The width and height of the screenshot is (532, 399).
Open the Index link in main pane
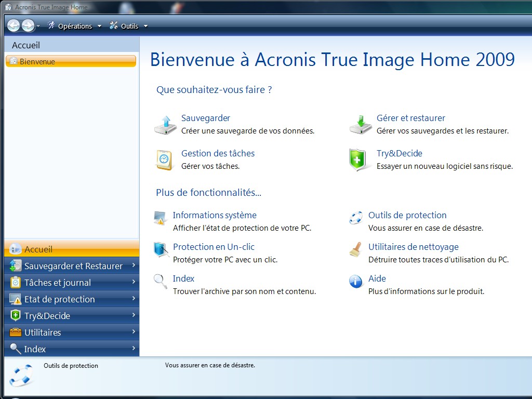tap(183, 278)
